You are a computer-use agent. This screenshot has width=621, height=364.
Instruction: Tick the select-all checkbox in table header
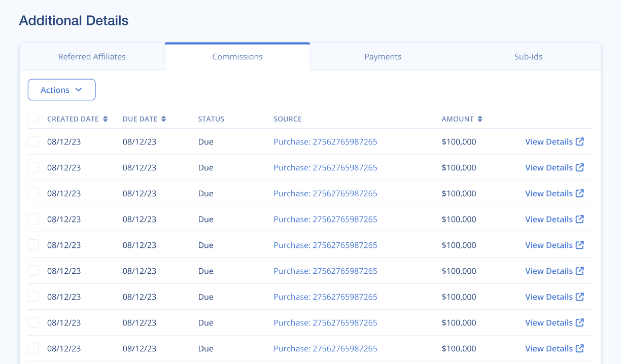33,119
